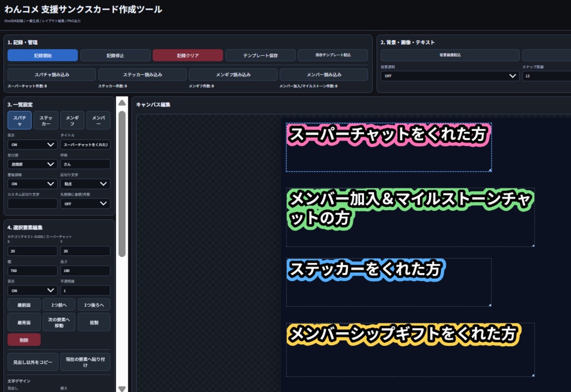The height and width of the screenshot is (392, 571).
Task: Click resize handle of the member milestone box
Action: 533,245
